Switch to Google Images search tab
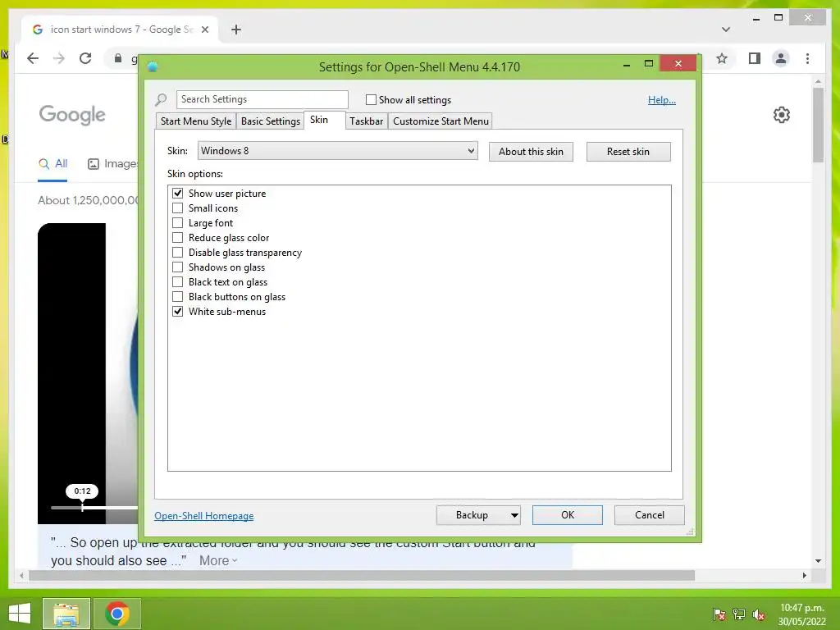The width and height of the screenshot is (840, 630). [112, 164]
